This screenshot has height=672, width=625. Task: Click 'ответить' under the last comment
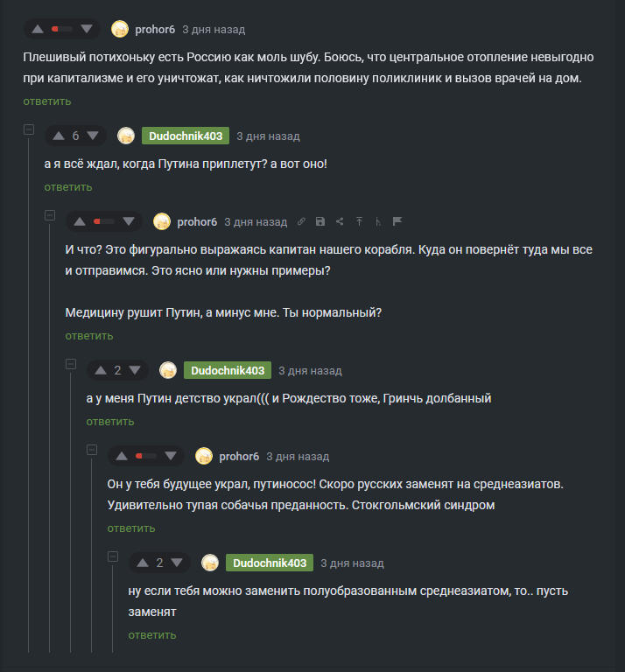pyautogui.click(x=151, y=635)
